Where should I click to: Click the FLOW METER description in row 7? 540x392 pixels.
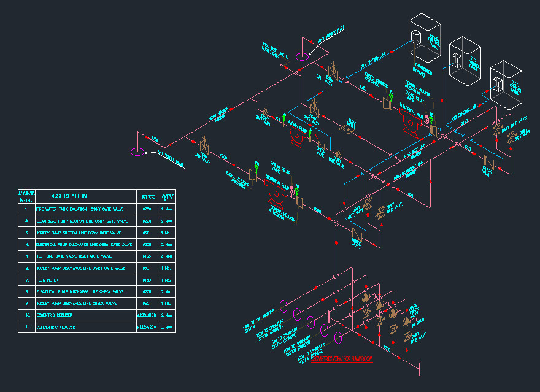[x=47, y=280]
